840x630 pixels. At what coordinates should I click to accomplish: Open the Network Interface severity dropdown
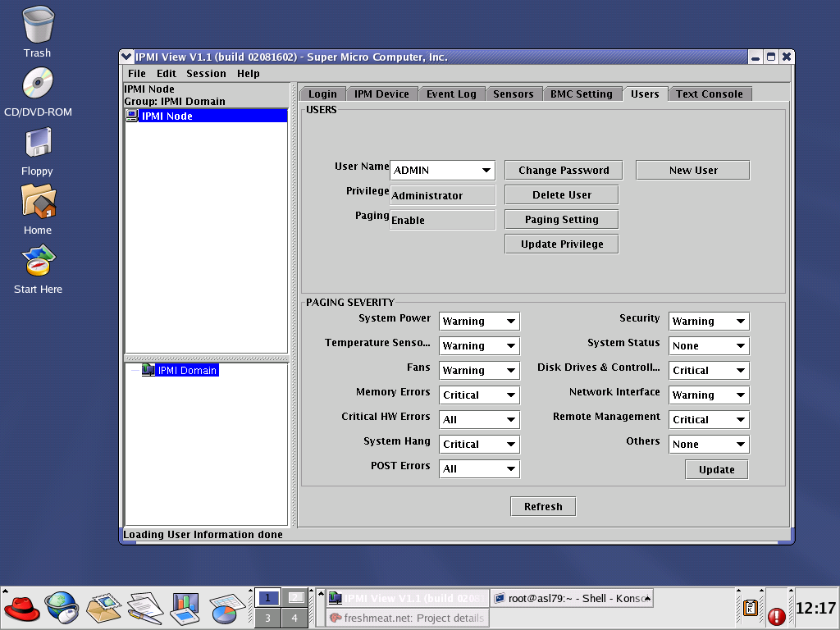coord(709,395)
